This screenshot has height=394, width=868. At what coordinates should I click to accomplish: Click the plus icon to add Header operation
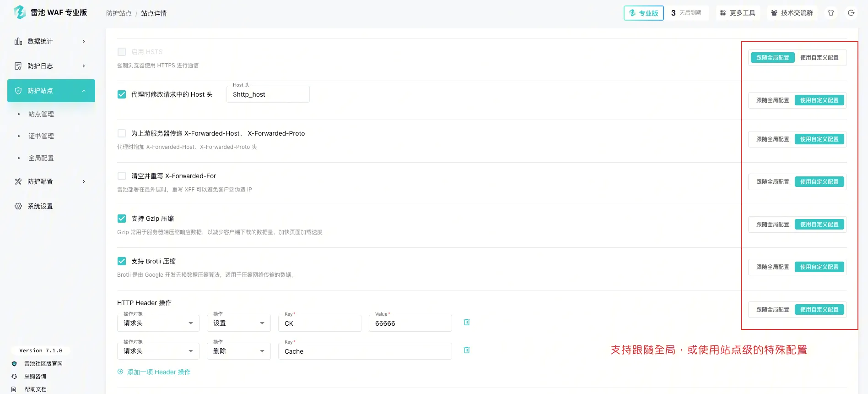coord(120,372)
